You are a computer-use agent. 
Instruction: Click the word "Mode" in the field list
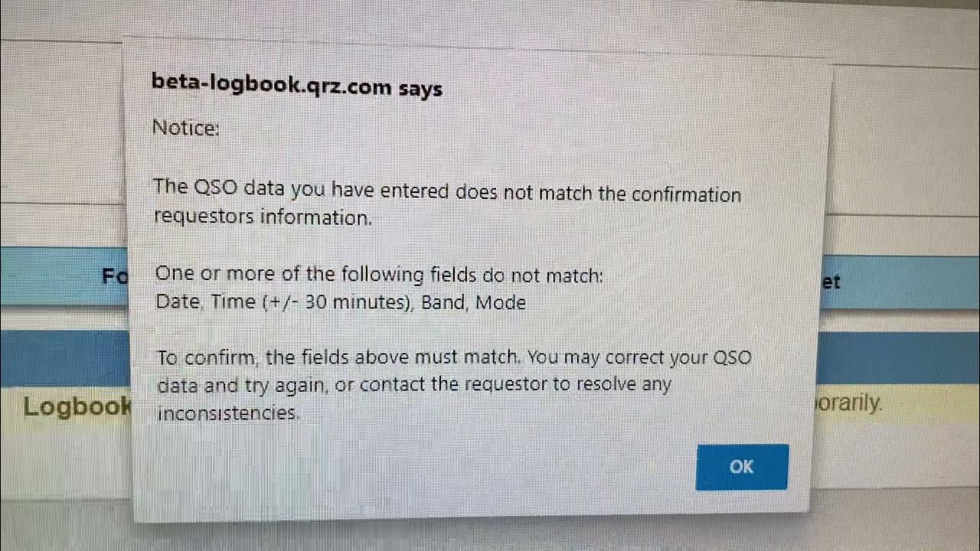coord(501,302)
